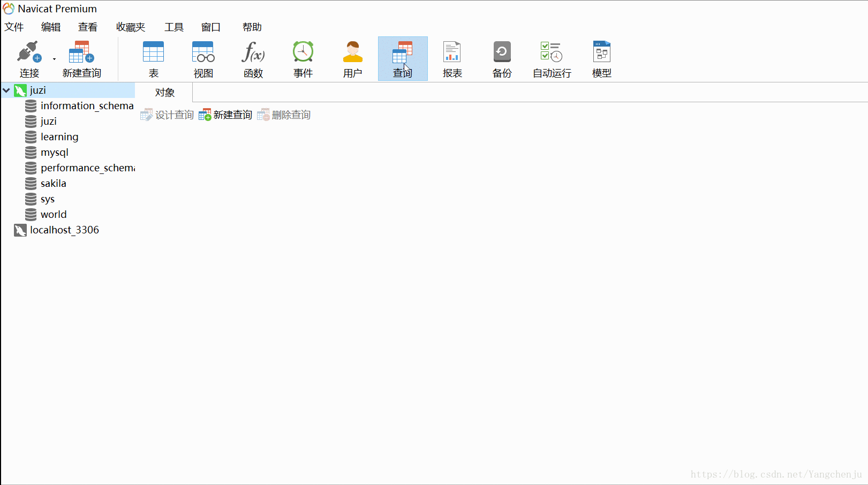Open the 表 (Tables) toolbar icon
The width and height of the screenshot is (868, 485).
(153, 58)
